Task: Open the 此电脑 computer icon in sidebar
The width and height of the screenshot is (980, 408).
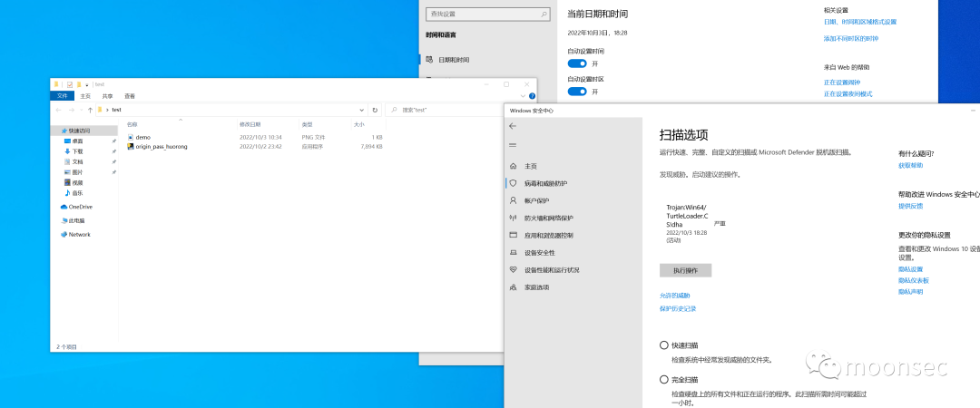Action: [64, 220]
